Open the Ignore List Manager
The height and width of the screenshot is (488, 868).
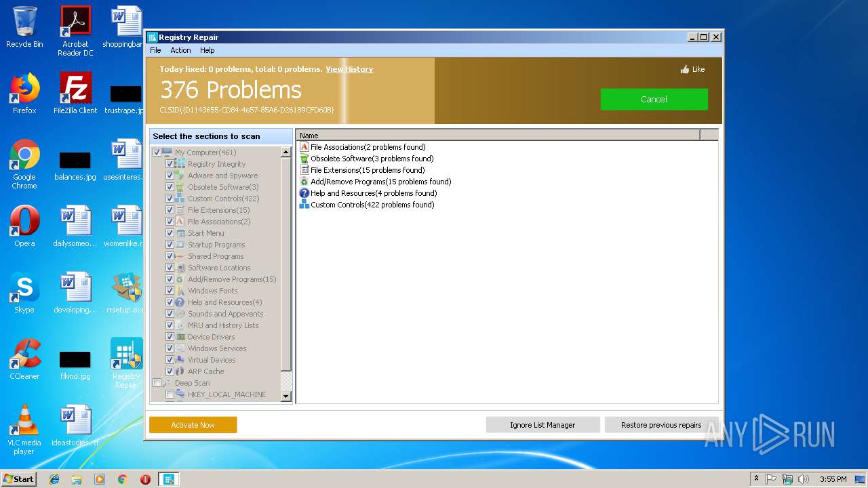[542, 425]
